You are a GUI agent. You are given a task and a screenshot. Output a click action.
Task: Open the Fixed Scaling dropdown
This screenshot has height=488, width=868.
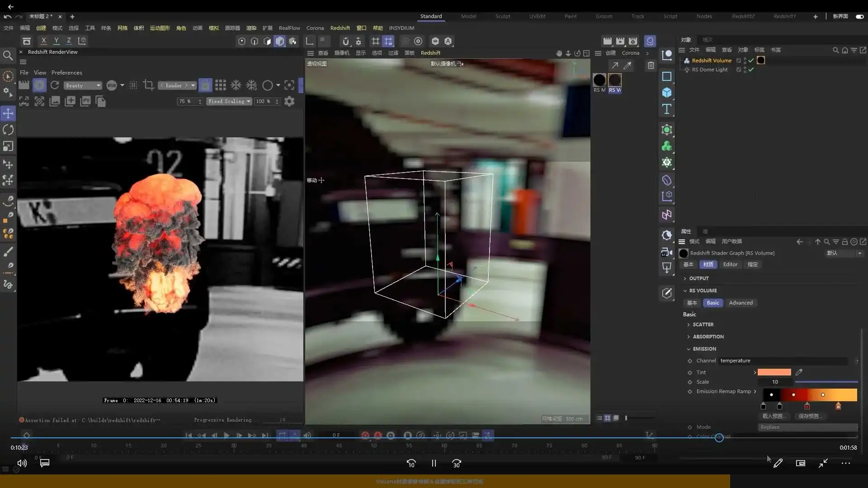point(229,101)
